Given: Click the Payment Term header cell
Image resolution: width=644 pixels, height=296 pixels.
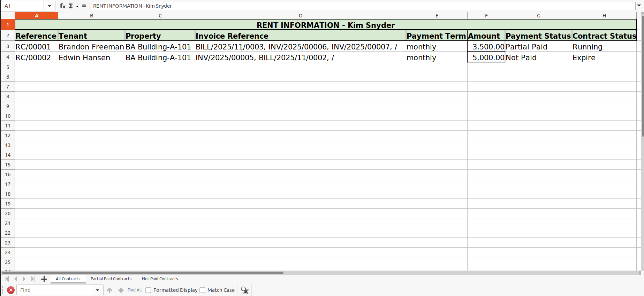Looking at the screenshot, I should tap(437, 36).
